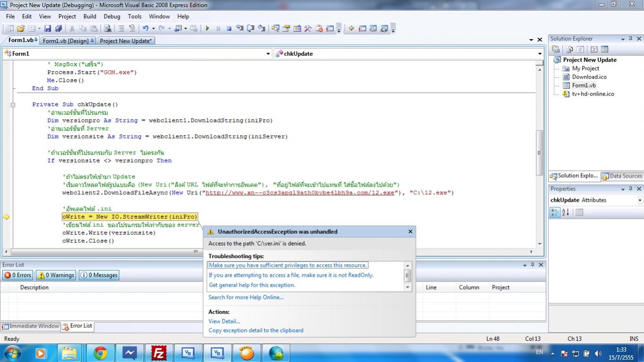Viewport: 644px width, 362px height.
Task: Toggle the 0 Messages filter button
Action: pyautogui.click(x=99, y=275)
